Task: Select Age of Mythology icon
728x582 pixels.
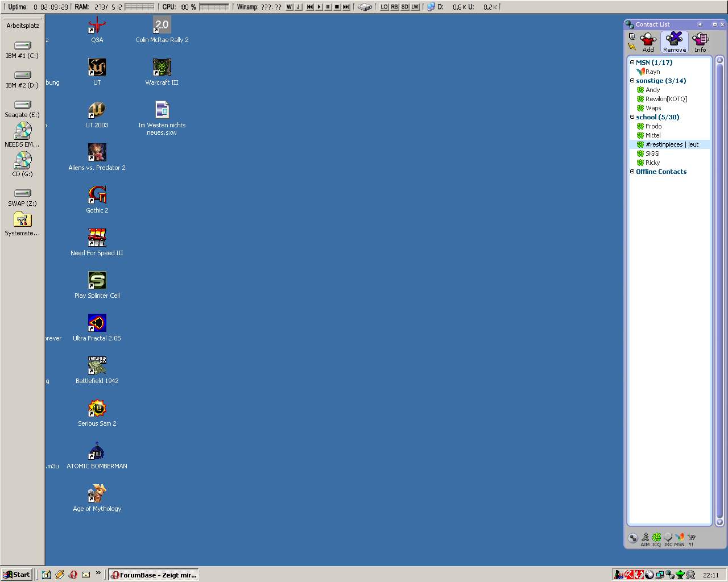Action: tap(97, 498)
